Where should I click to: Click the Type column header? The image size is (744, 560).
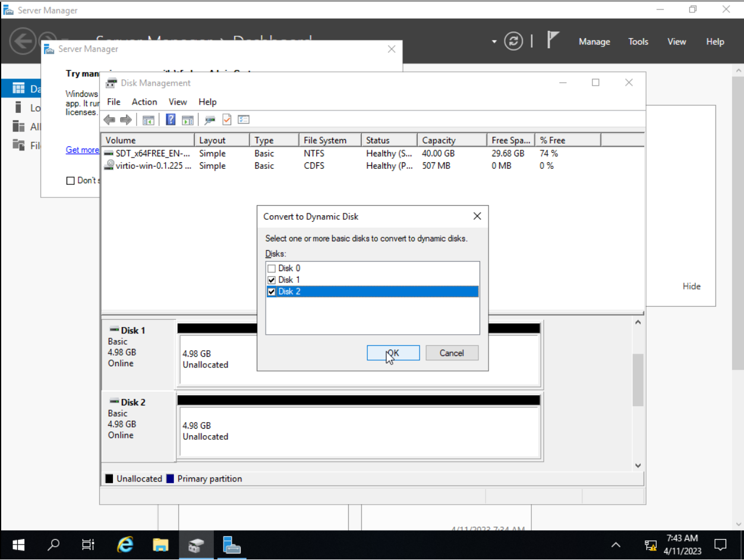(274, 140)
